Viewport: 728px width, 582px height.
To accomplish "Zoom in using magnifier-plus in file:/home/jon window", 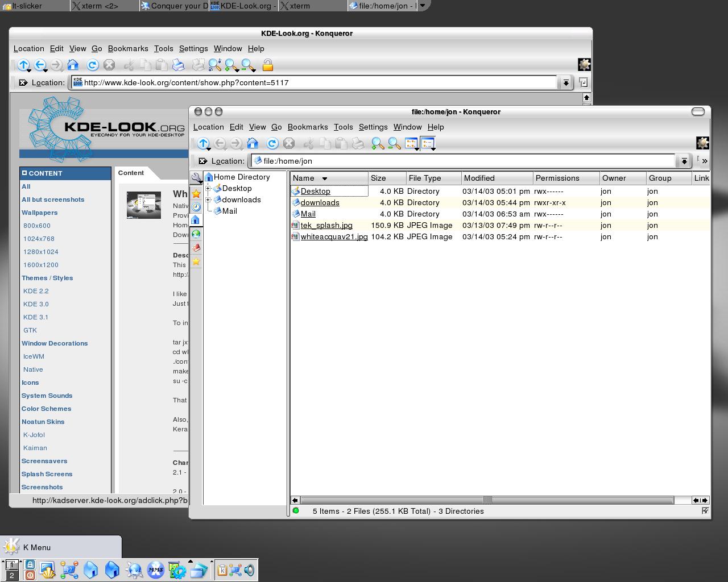I will tap(378, 143).
